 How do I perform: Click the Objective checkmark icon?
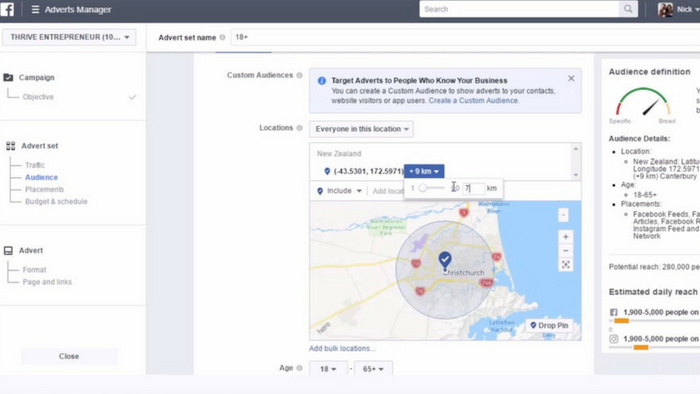tap(133, 97)
